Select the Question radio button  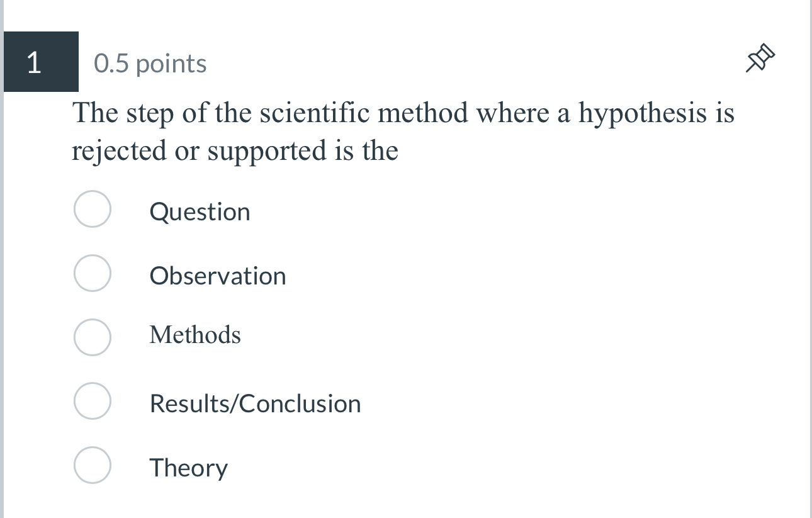[x=92, y=210]
